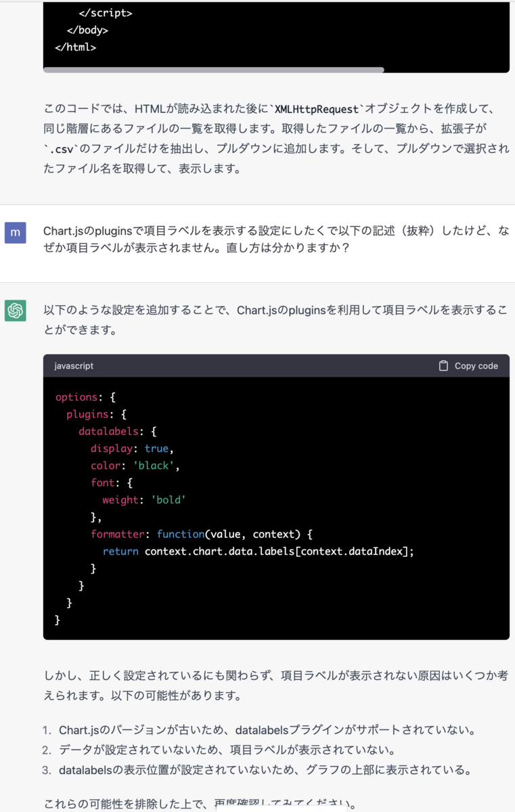Image resolution: width=515 pixels, height=812 pixels.
Task: Select list item about data not being set
Action: 227,750
